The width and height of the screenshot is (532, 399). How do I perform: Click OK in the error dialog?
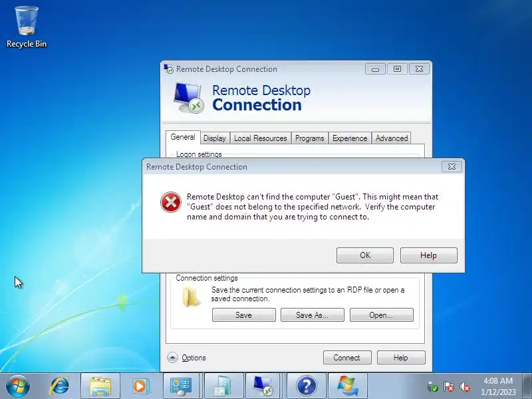point(365,255)
